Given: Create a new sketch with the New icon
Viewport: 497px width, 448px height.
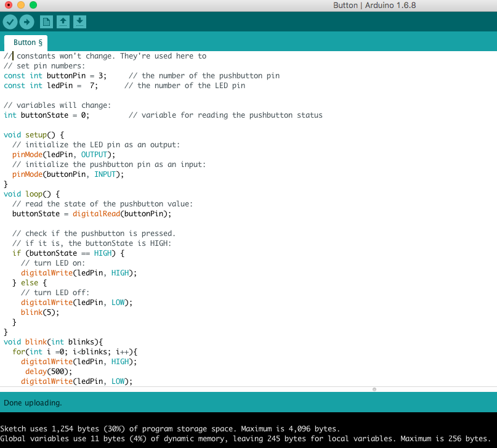Looking at the screenshot, I should 46,22.
